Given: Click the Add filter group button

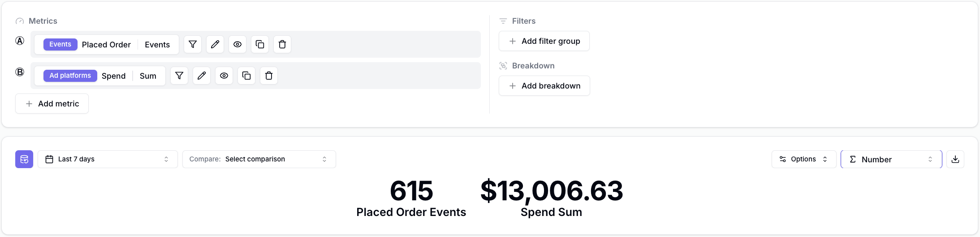Looking at the screenshot, I should 544,41.
